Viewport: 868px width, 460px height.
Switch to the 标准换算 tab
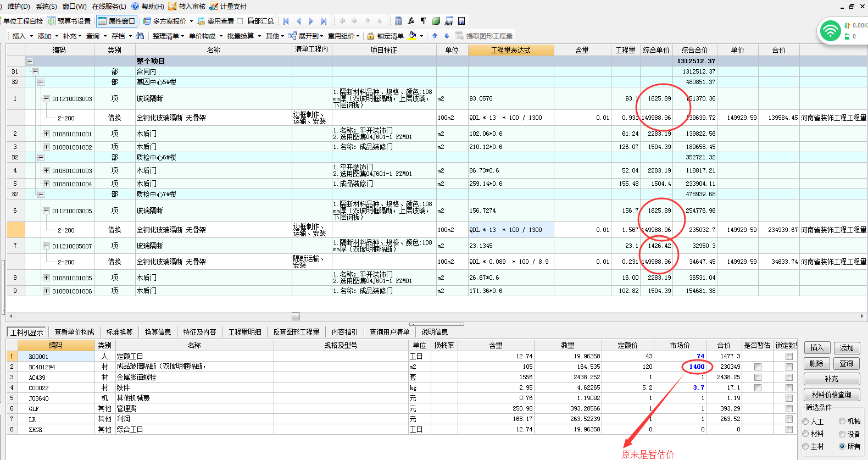pyautogui.click(x=119, y=332)
